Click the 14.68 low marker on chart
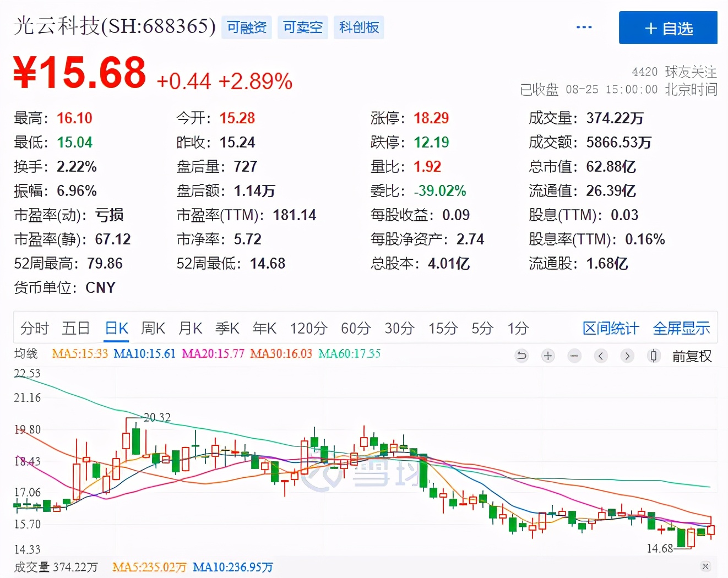The height and width of the screenshot is (578, 728). point(660,548)
